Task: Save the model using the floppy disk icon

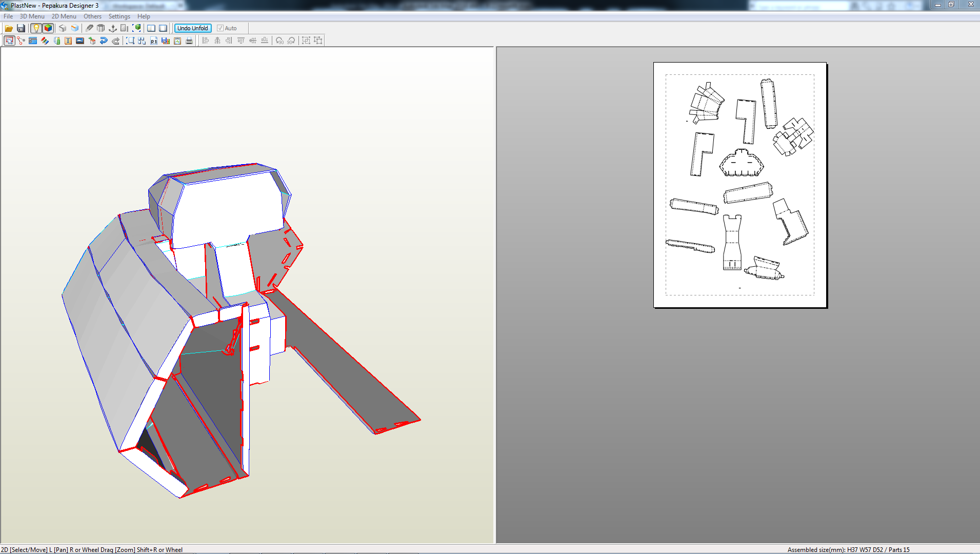Action: click(21, 28)
